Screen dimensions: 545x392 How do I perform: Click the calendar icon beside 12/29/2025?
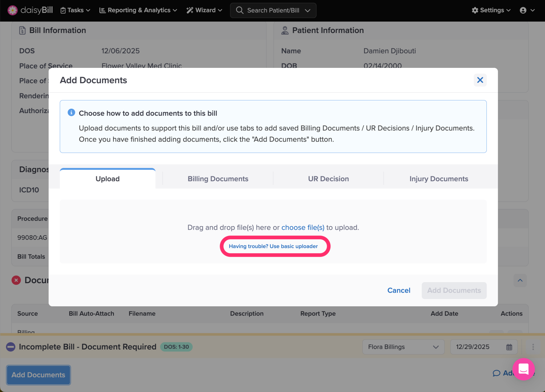pyautogui.click(x=509, y=347)
